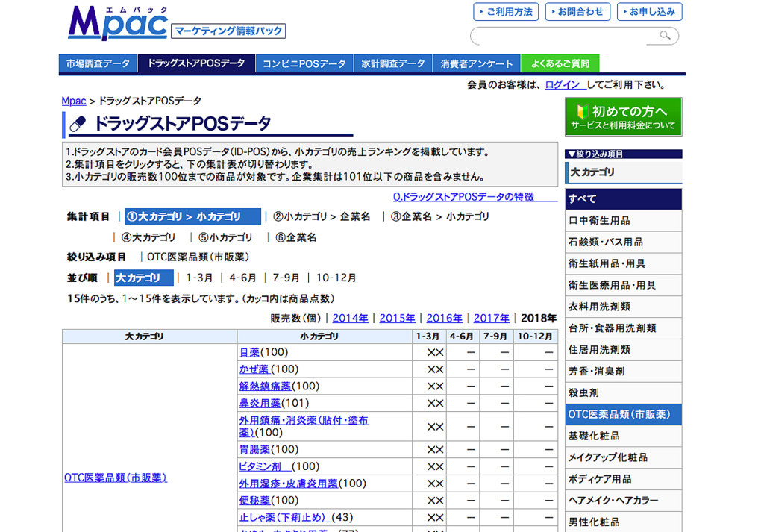
Task: Select 基礎化粧品 in the category sidebar
Action: click(594, 436)
